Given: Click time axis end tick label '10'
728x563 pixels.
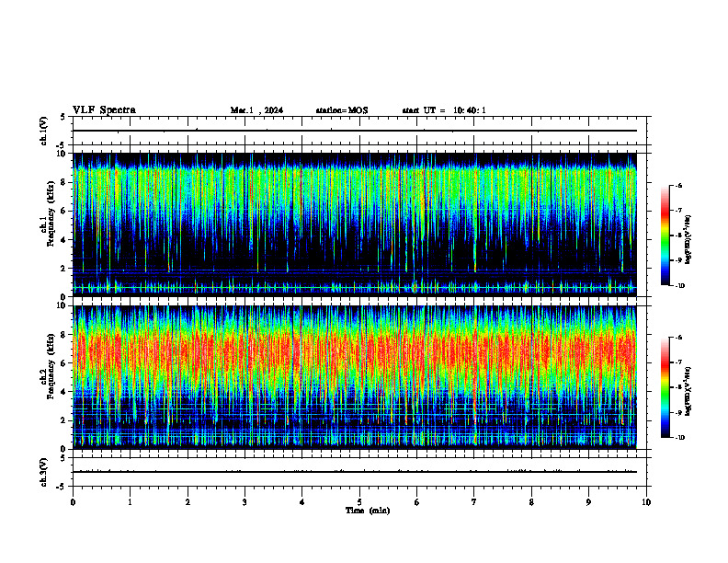Looking at the screenshot, I should (646, 502).
